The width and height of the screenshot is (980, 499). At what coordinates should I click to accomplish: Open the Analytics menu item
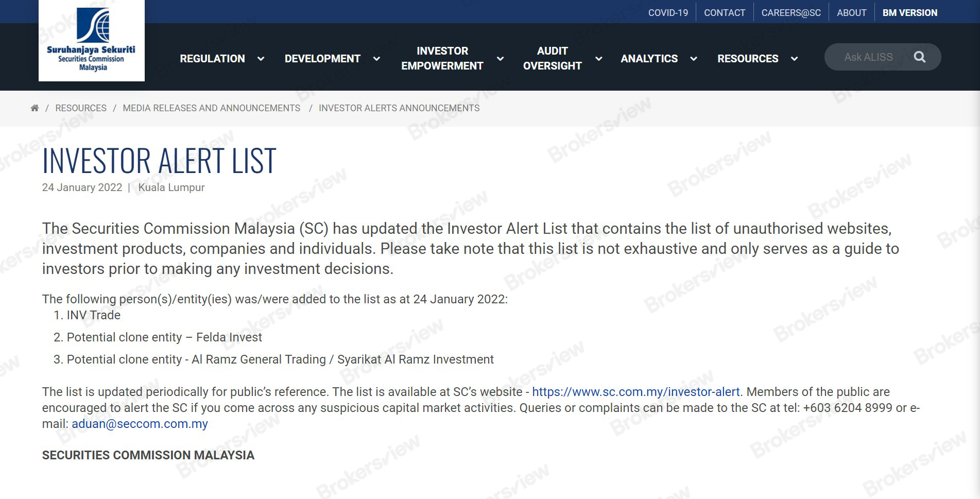click(649, 59)
